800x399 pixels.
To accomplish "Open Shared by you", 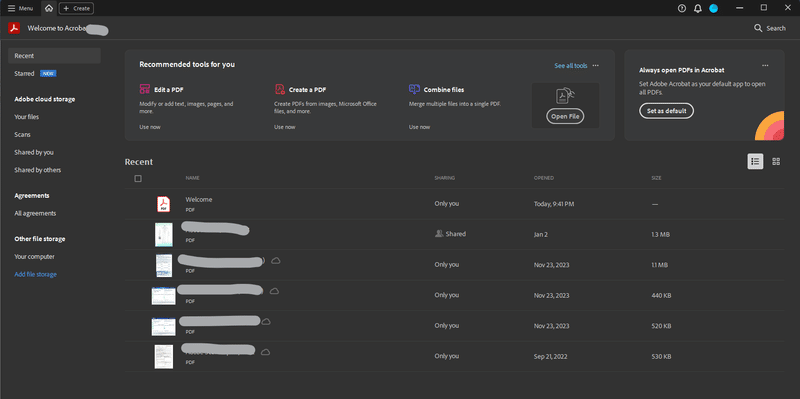I will [x=34, y=152].
